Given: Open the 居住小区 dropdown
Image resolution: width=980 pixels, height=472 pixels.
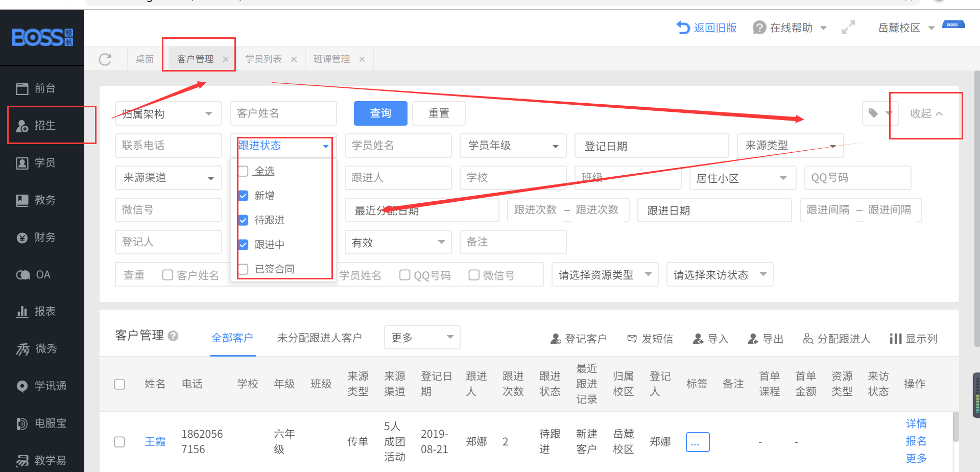Looking at the screenshot, I should pos(743,178).
